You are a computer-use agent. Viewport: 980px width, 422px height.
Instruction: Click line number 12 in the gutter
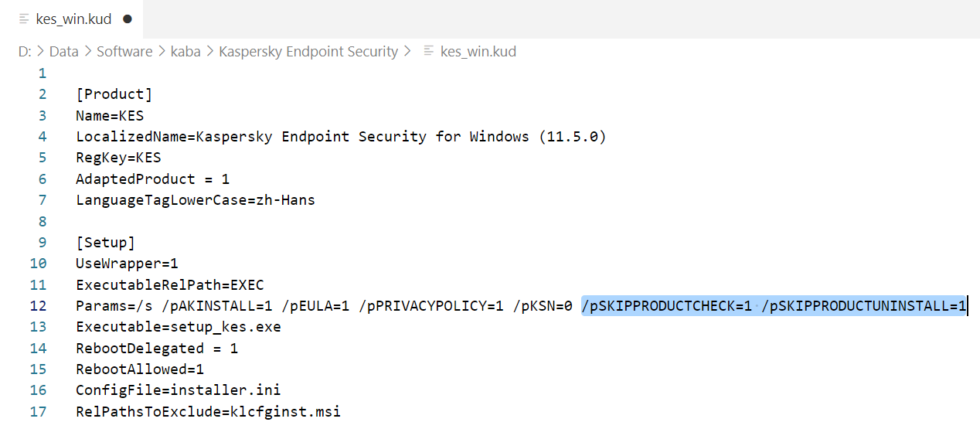(x=38, y=305)
